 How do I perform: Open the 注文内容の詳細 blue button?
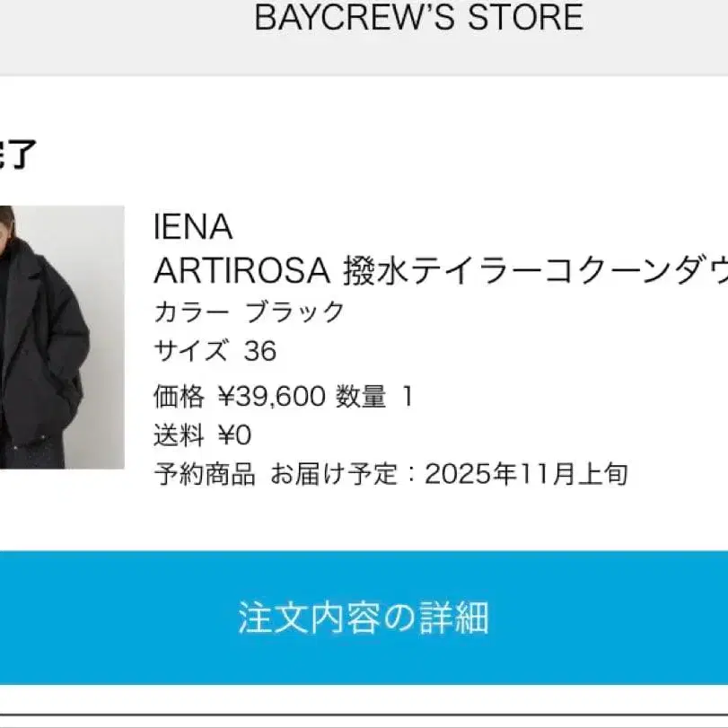364,618
